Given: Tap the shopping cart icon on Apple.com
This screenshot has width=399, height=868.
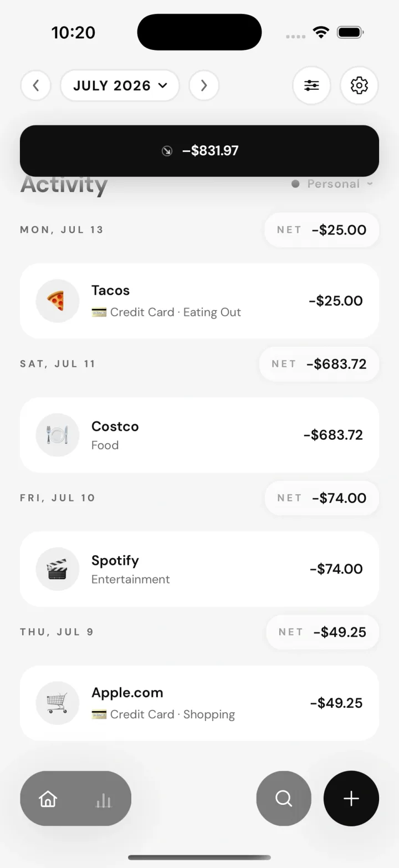Looking at the screenshot, I should tap(58, 703).
